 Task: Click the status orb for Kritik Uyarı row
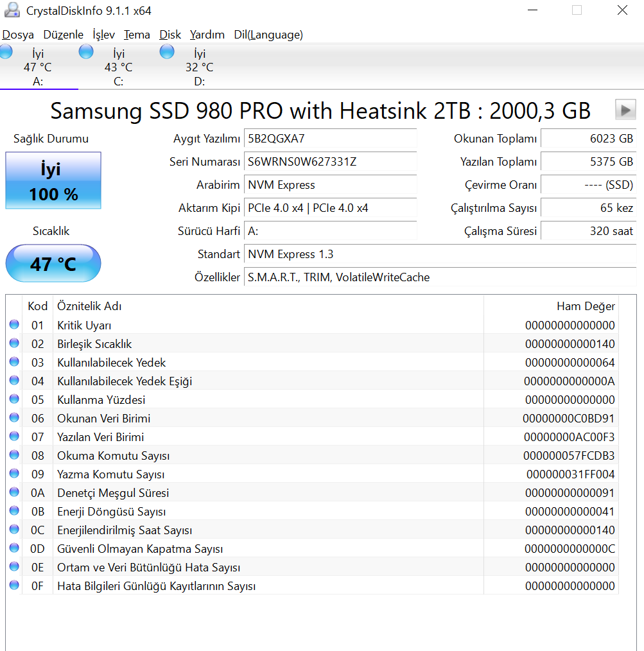coord(14,325)
